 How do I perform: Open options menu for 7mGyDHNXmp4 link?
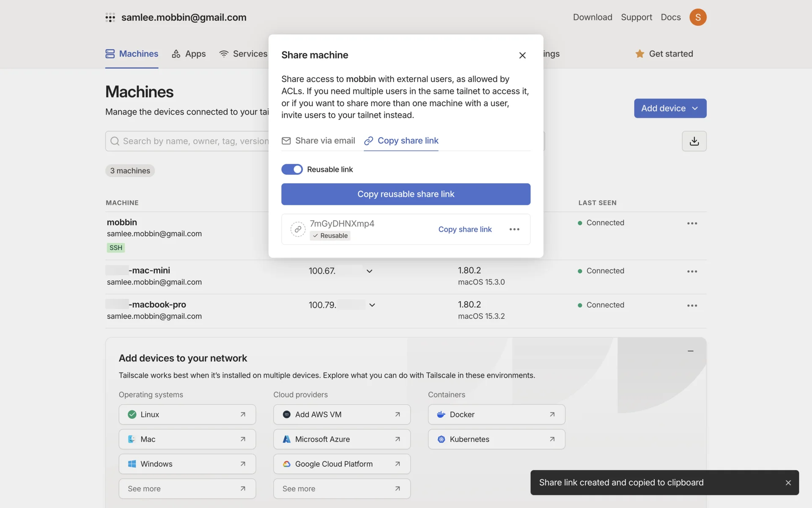[514, 229]
